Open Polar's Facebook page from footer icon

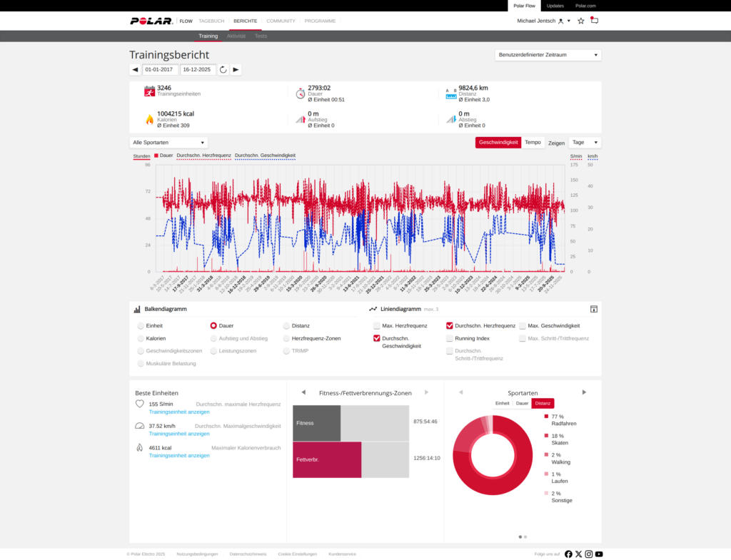click(568, 554)
